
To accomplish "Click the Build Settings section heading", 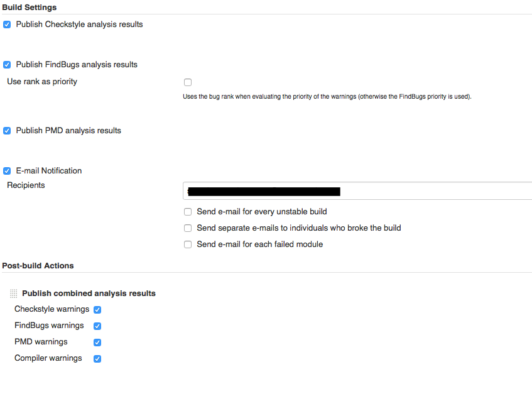I will point(30,8).
